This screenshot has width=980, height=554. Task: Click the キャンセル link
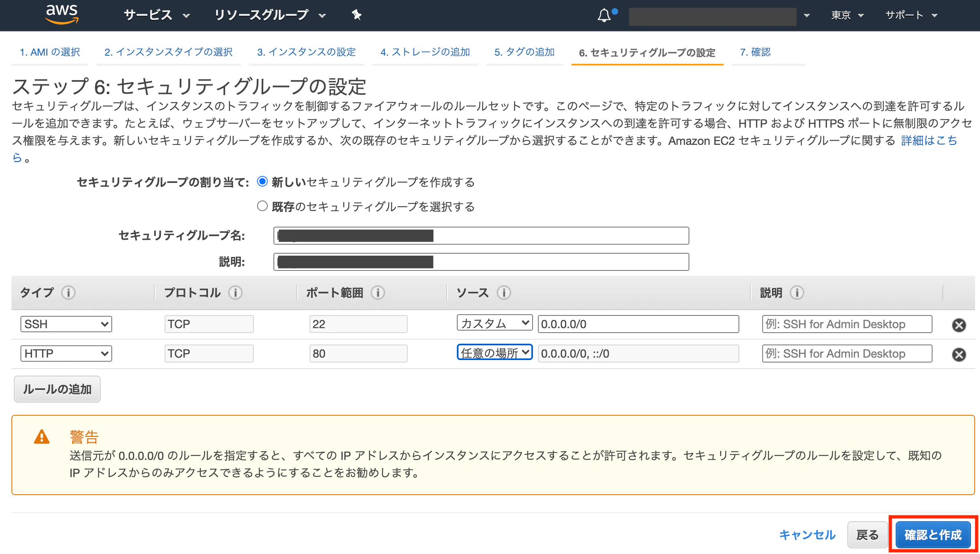click(x=807, y=534)
